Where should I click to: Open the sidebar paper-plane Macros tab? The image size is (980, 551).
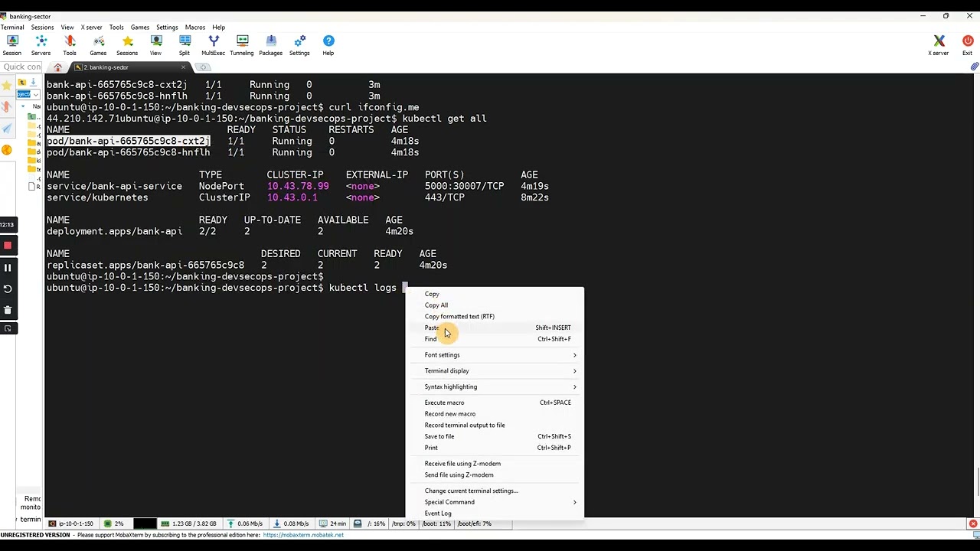pyautogui.click(x=7, y=129)
